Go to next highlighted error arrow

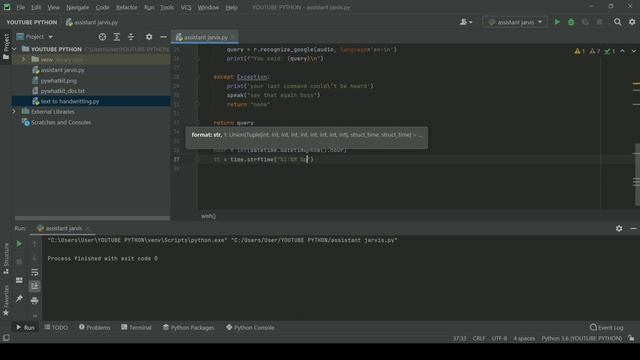click(633, 51)
